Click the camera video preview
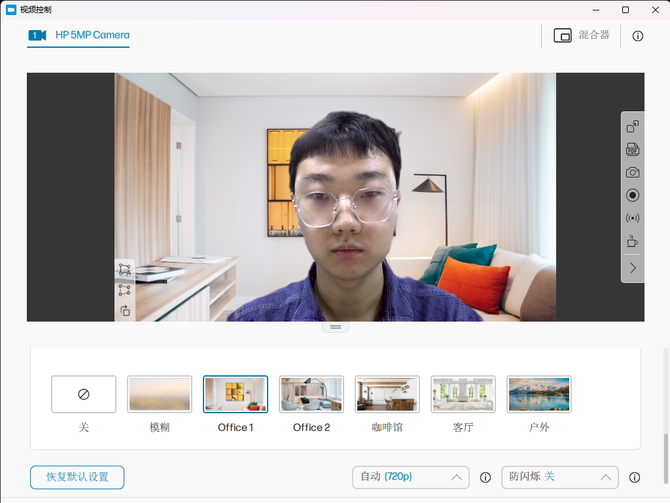 (x=335, y=197)
